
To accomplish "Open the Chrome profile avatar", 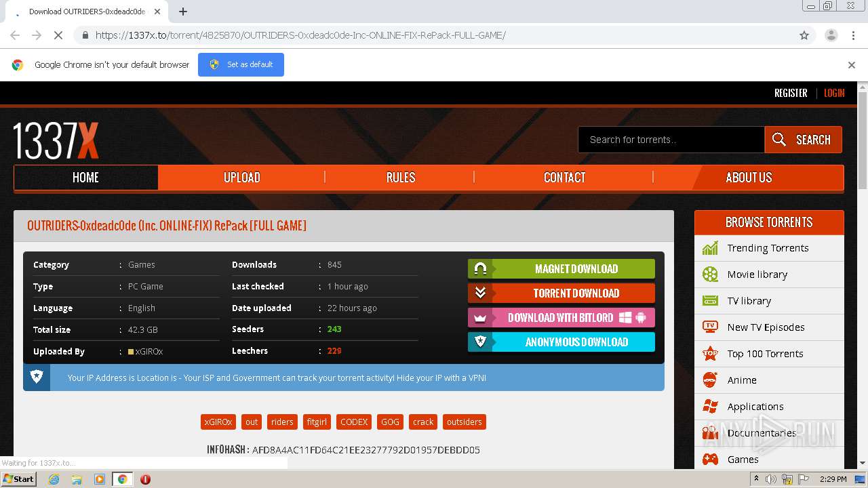I will coord(831,35).
